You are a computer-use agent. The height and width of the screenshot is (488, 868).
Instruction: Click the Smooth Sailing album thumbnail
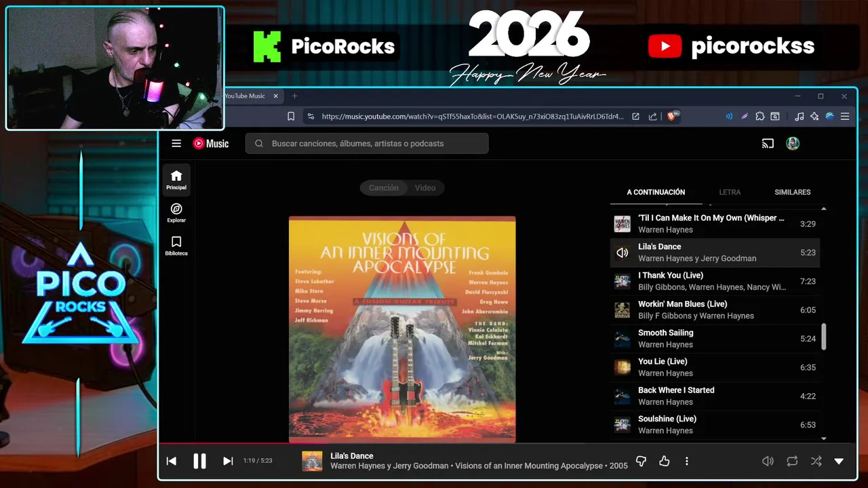tap(622, 338)
